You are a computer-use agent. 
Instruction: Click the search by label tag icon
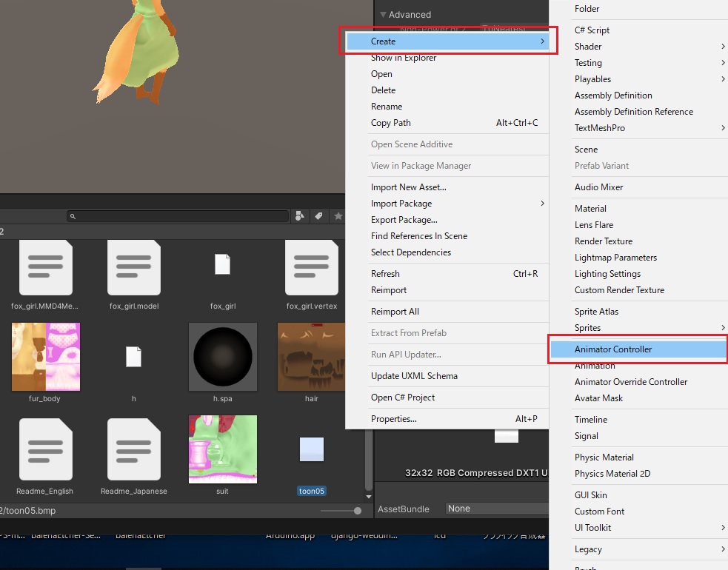(x=318, y=216)
